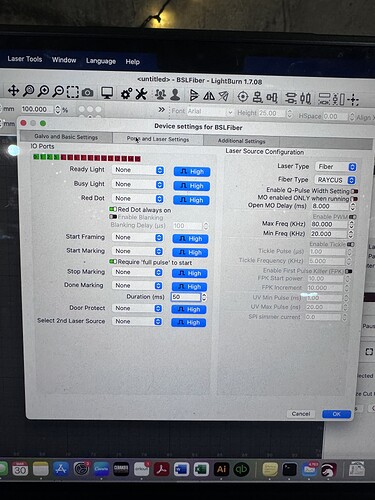The image size is (375, 500).
Task: Click the Start Framing High polarity button
Action: tap(190, 239)
